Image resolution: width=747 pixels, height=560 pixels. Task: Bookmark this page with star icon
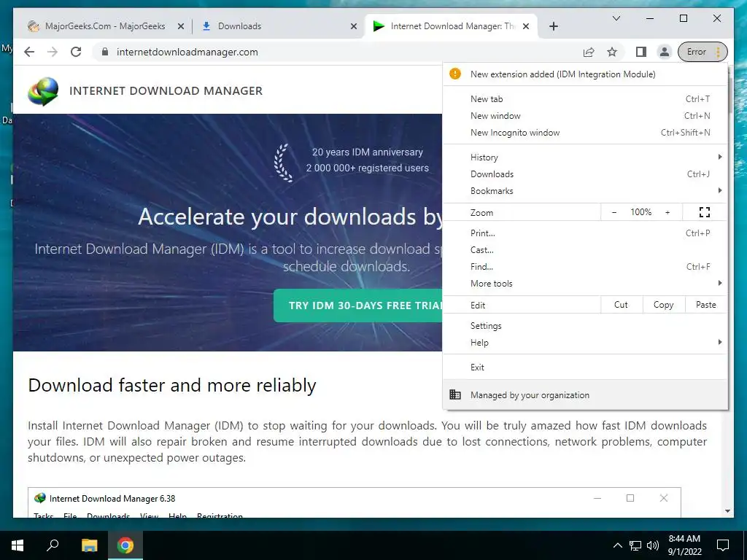[x=612, y=52]
